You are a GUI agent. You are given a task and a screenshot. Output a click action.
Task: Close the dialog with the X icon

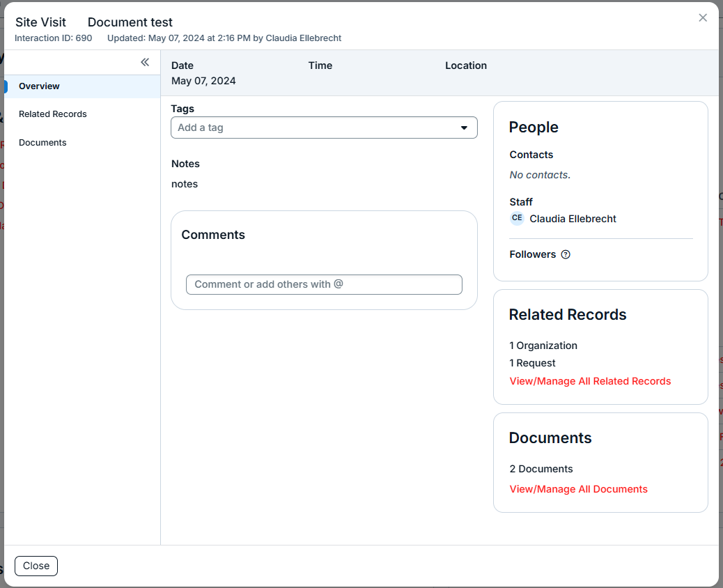coord(702,17)
